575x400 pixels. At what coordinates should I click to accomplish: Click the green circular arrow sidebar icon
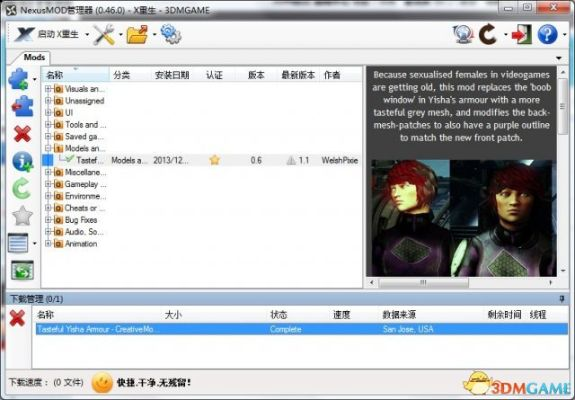click(21, 188)
